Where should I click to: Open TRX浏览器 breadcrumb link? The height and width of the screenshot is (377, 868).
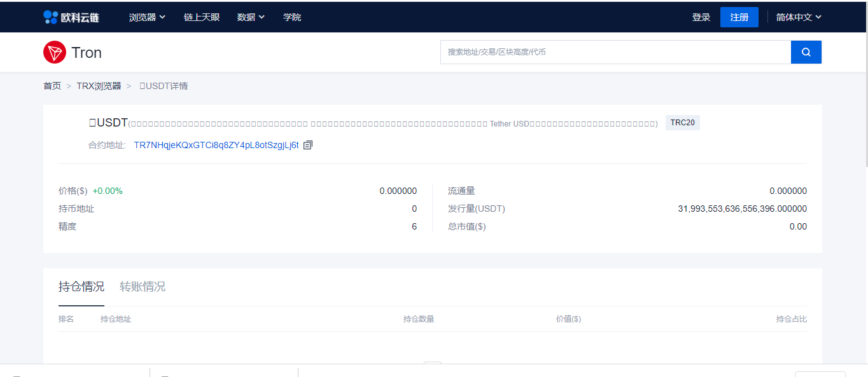pos(99,86)
